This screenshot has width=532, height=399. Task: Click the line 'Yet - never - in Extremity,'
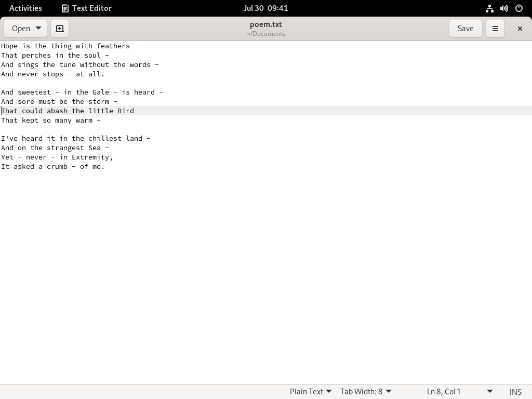tap(57, 157)
